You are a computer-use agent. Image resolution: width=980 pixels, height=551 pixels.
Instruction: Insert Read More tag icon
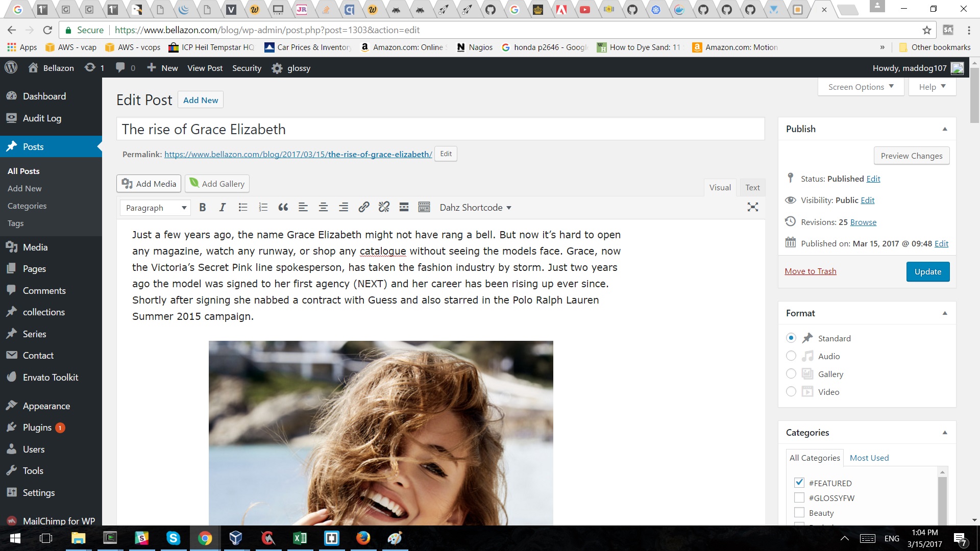404,207
